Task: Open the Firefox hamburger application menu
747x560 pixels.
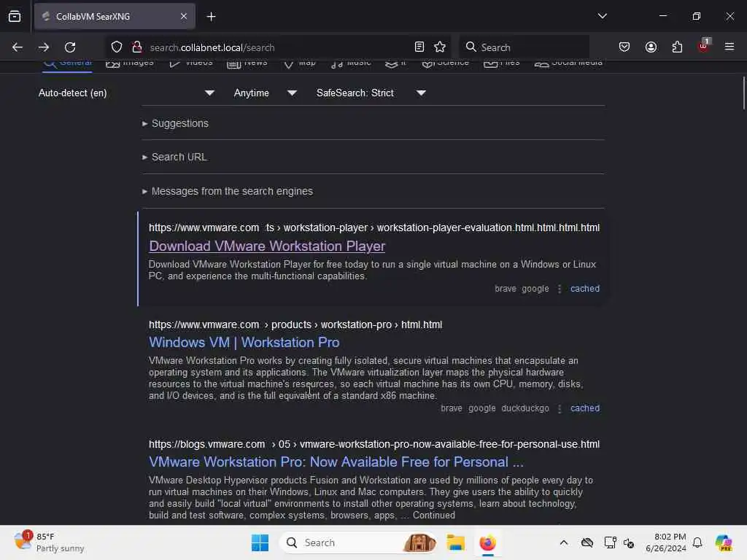Action: point(729,47)
